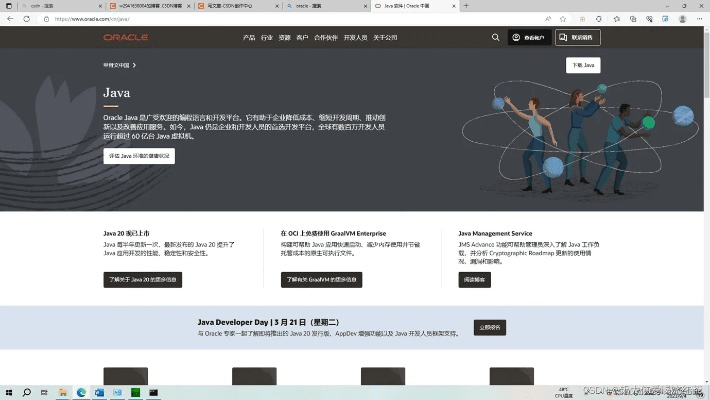Click the orange extension icon in toolbar

pyautogui.click(x=582, y=19)
